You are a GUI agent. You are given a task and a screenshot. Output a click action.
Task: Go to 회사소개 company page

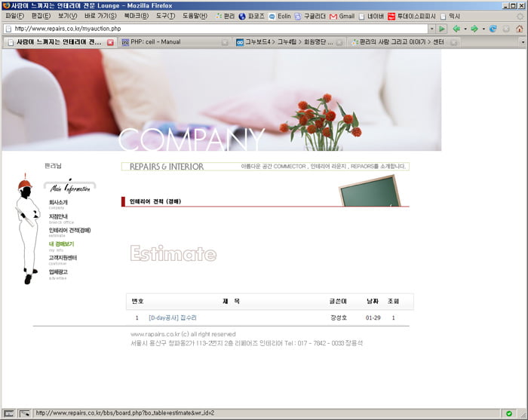click(x=58, y=202)
